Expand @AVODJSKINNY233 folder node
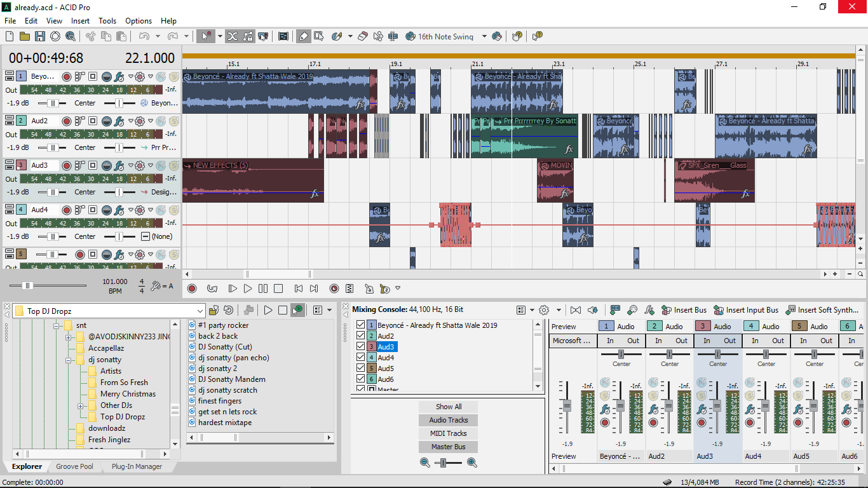 pos(68,337)
